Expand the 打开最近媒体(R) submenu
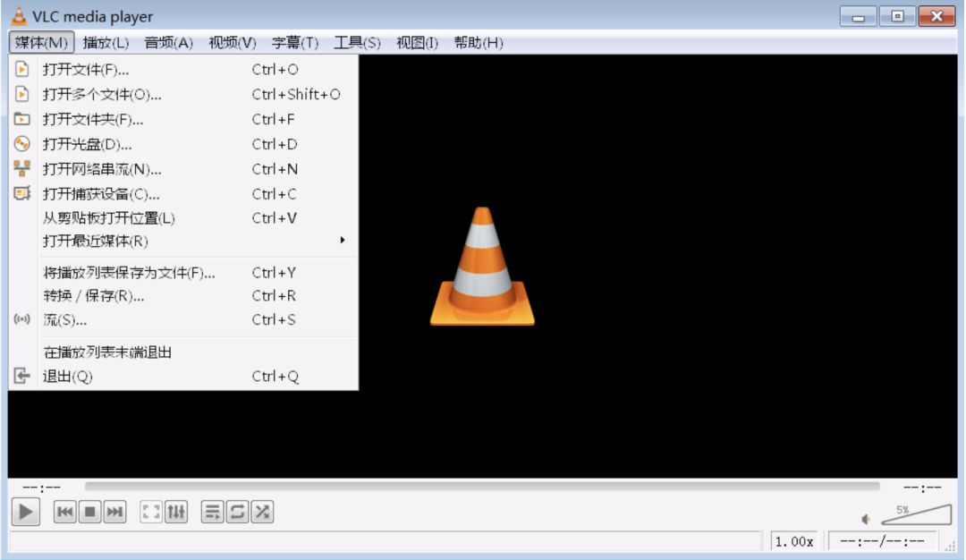 (183, 241)
